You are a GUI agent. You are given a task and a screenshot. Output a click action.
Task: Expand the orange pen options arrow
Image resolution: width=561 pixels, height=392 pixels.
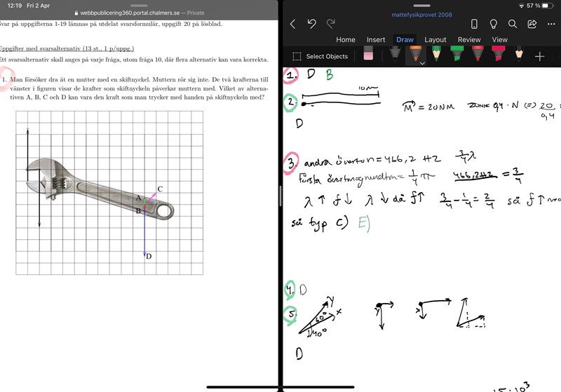(x=422, y=64)
